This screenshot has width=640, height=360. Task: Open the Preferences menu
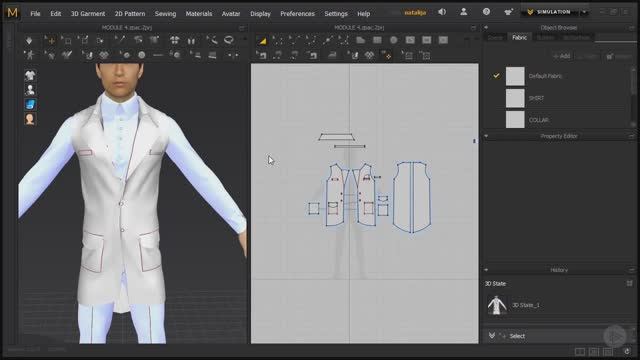point(297,13)
